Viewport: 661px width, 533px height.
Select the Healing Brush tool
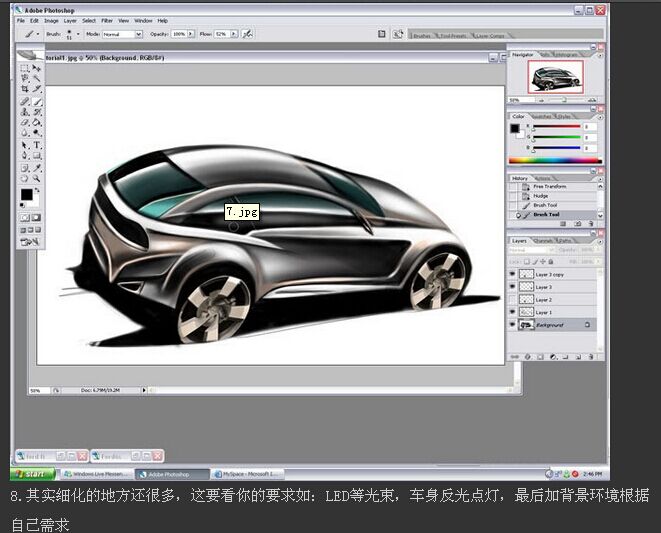(25, 102)
